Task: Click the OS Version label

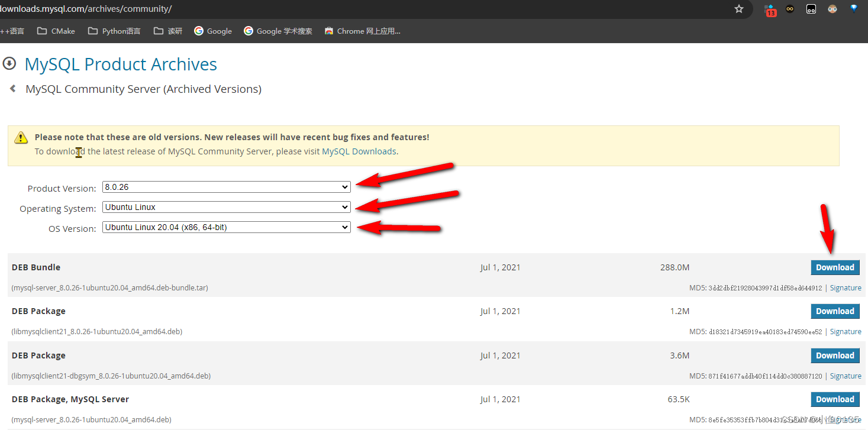Action: [72, 229]
